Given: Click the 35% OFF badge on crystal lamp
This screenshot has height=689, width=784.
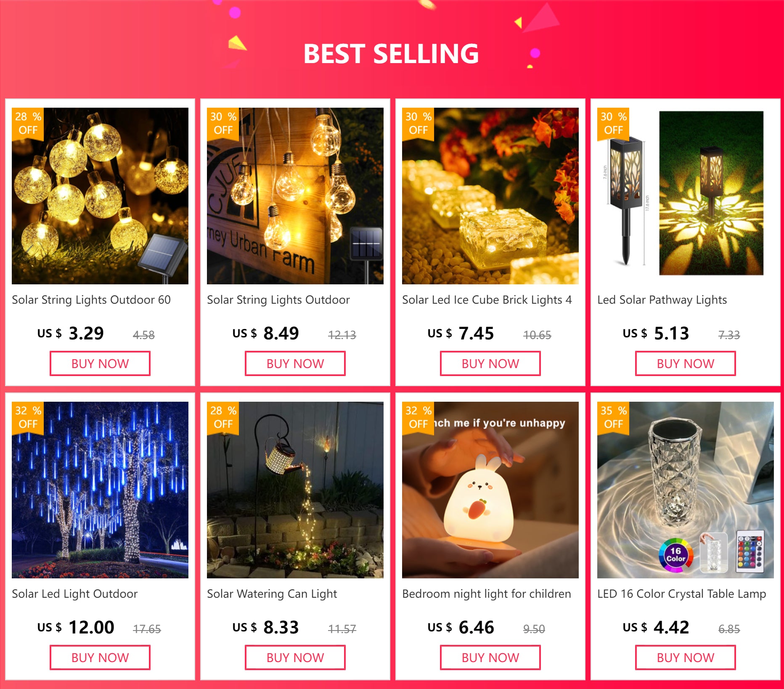Looking at the screenshot, I should pyautogui.click(x=613, y=418).
